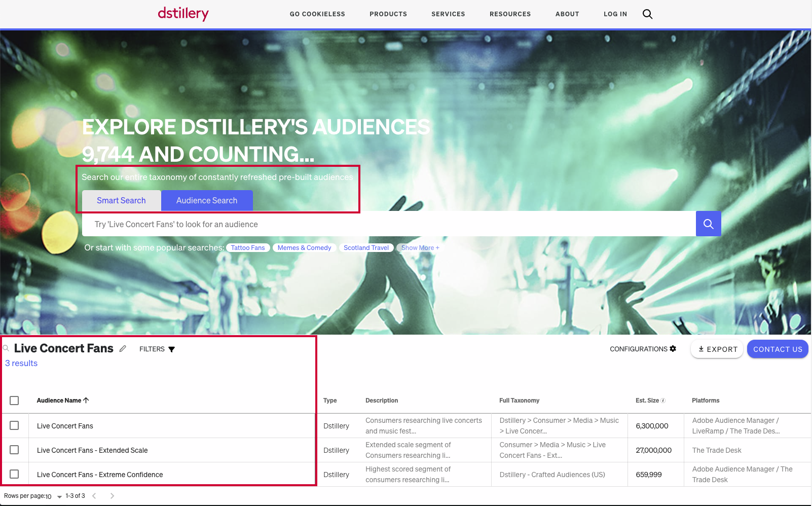Switch to Audience Search tab

(x=207, y=201)
